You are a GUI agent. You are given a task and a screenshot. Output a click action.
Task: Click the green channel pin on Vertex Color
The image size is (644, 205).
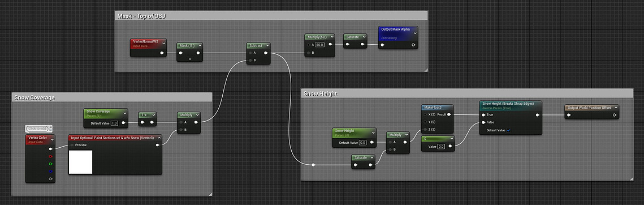[x=50, y=164]
